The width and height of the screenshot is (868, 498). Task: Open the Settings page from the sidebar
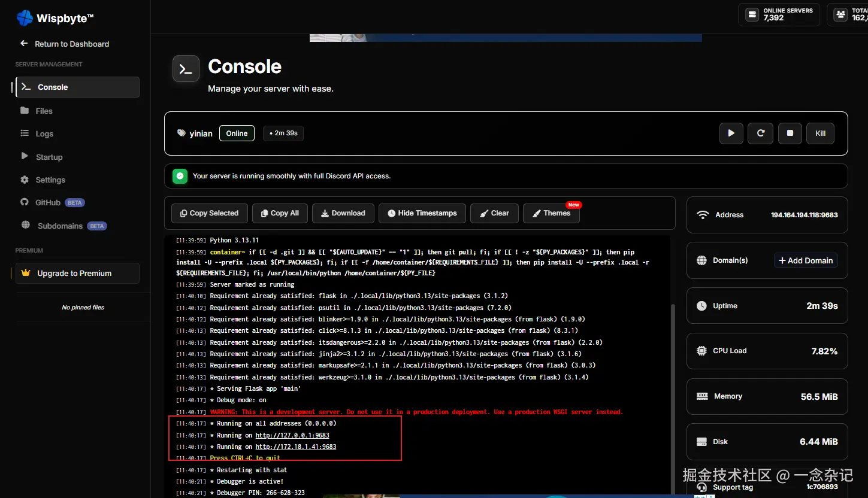click(x=43, y=180)
